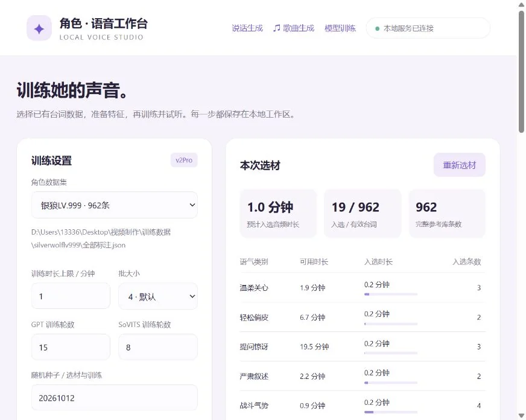The image size is (526, 420).
Task: Click the 本次选材 panel title
Action: tap(260, 165)
